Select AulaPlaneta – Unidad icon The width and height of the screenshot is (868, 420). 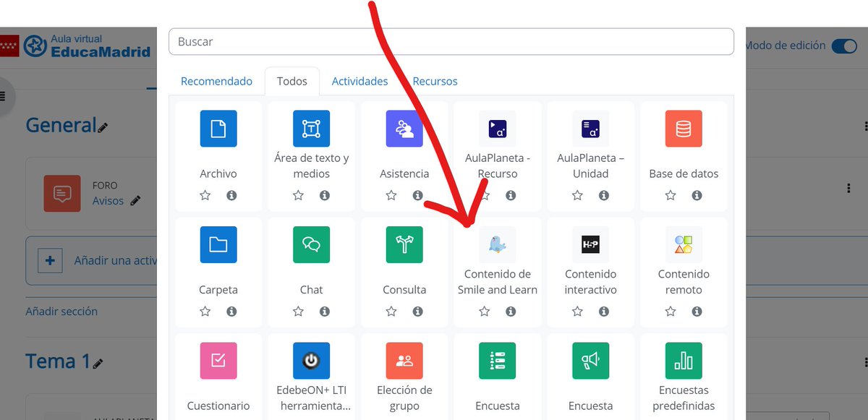[590, 129]
